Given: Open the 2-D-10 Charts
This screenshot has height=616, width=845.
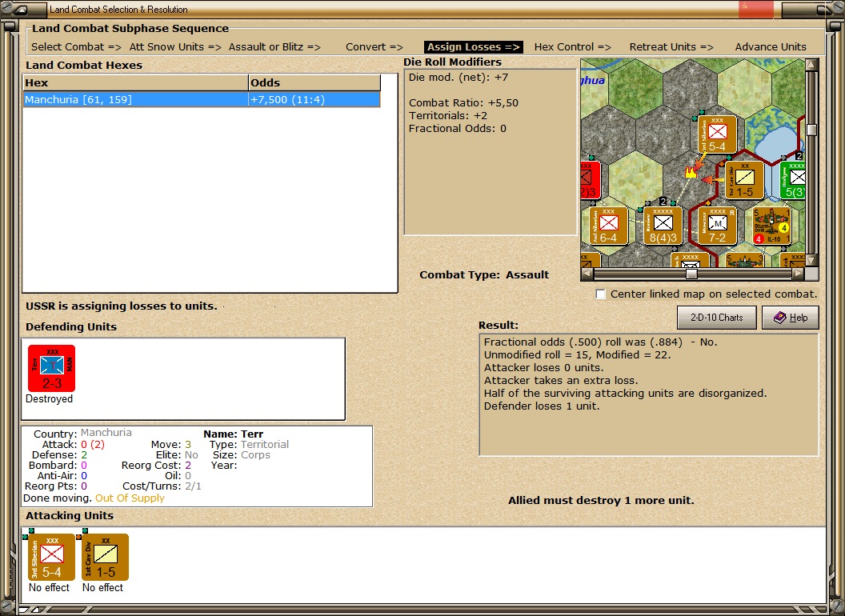Looking at the screenshot, I should coord(716,318).
